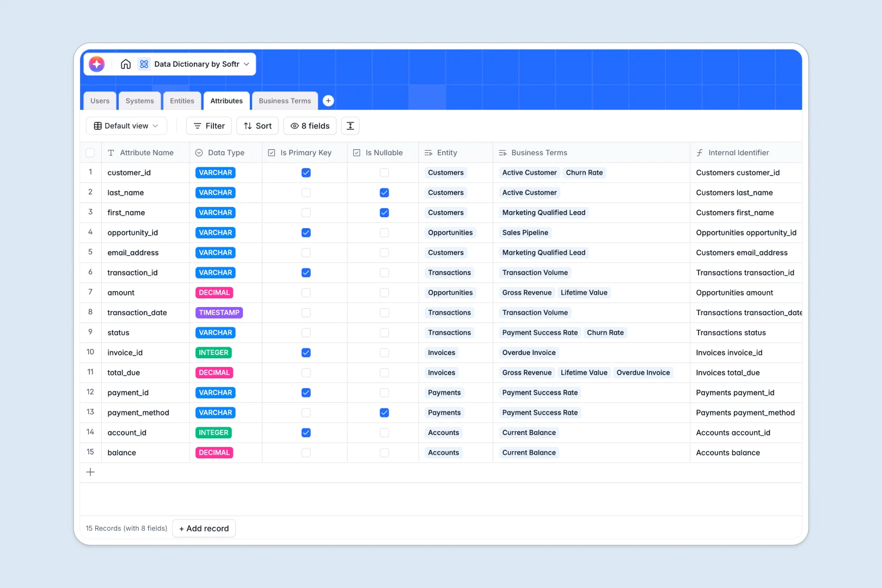Click the Invoices entity chip for invoice_id
882x588 pixels.
tap(442, 353)
